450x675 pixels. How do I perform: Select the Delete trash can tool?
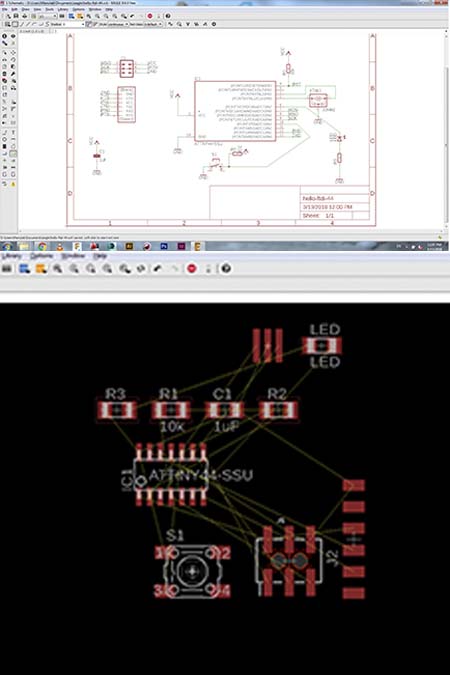pos(4,74)
